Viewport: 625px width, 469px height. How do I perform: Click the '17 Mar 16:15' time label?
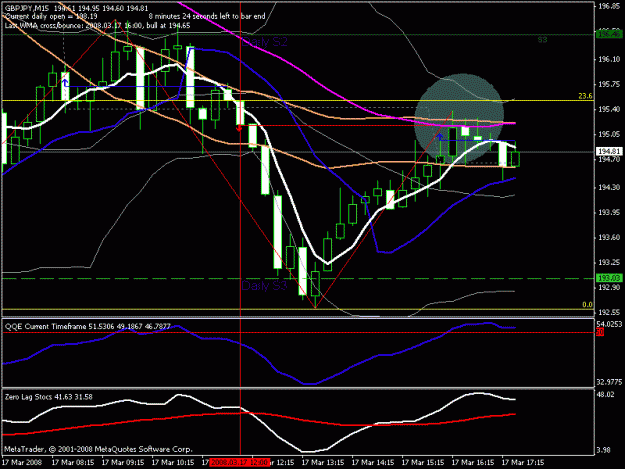(x=473, y=463)
